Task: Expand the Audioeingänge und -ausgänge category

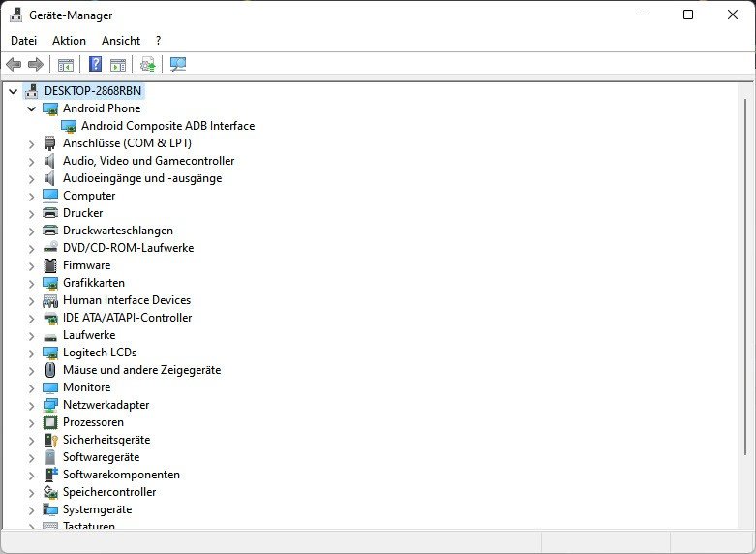Action: click(31, 178)
